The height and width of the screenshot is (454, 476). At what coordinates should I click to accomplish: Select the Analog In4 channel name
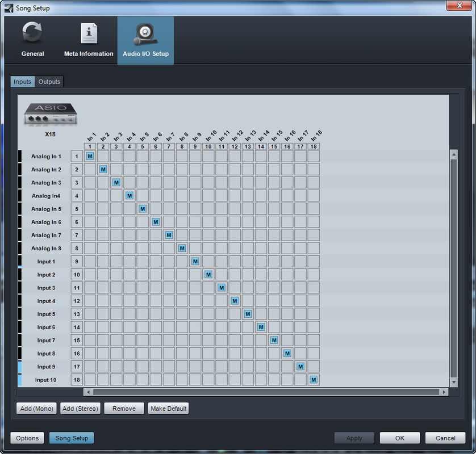(46, 196)
